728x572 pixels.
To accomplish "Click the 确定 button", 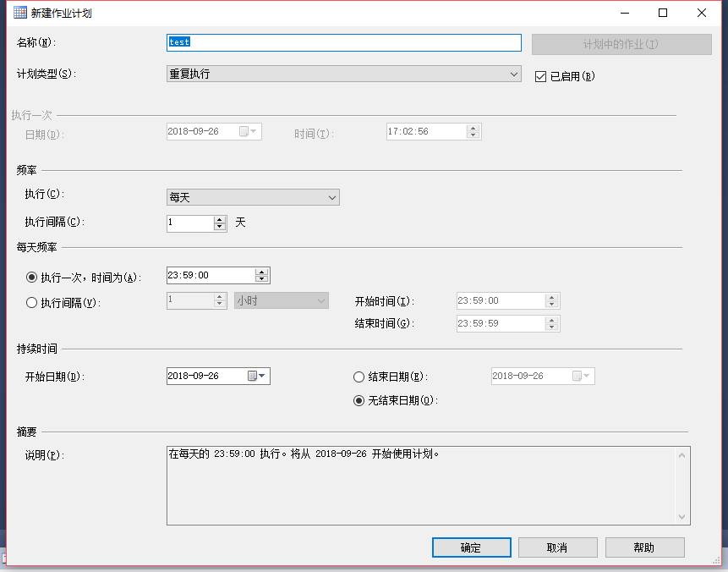I will (x=471, y=547).
